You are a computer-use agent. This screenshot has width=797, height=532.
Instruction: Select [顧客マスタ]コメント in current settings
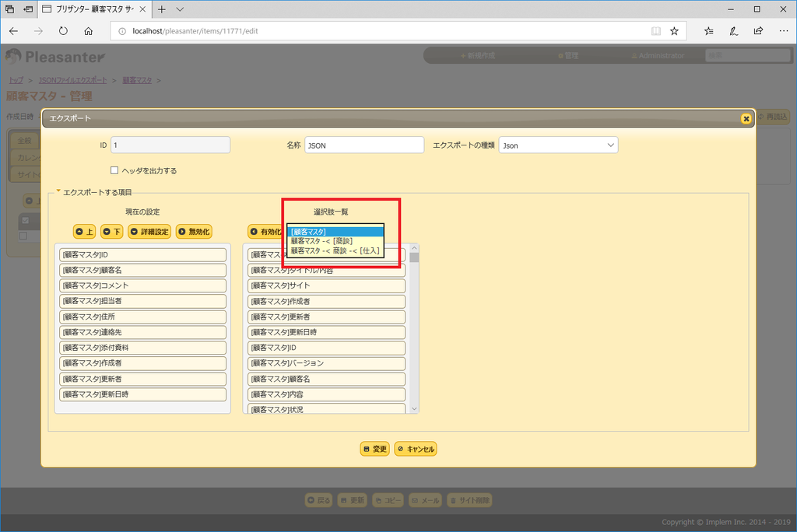pyautogui.click(x=143, y=285)
